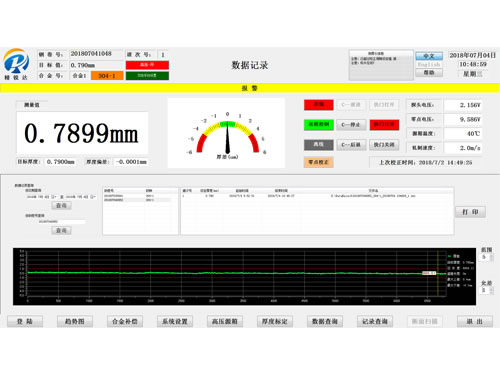Screen dimensions: 500x375
Task: Adjust the 范围 range stepper arrows
Action: point(491,257)
